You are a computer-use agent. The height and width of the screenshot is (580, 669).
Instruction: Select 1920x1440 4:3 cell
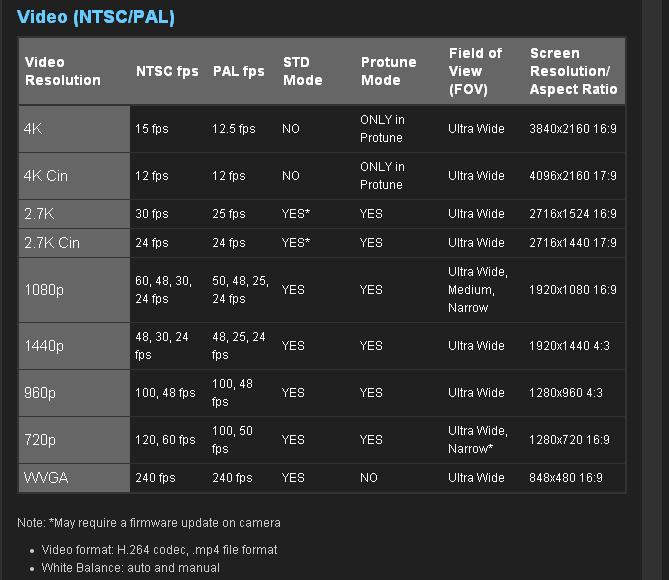[569, 346]
